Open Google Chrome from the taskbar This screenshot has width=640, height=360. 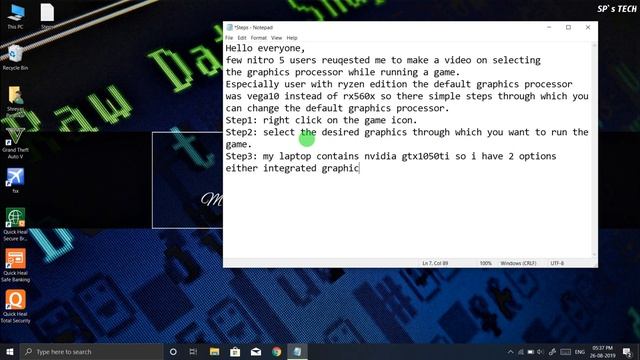coord(277,351)
